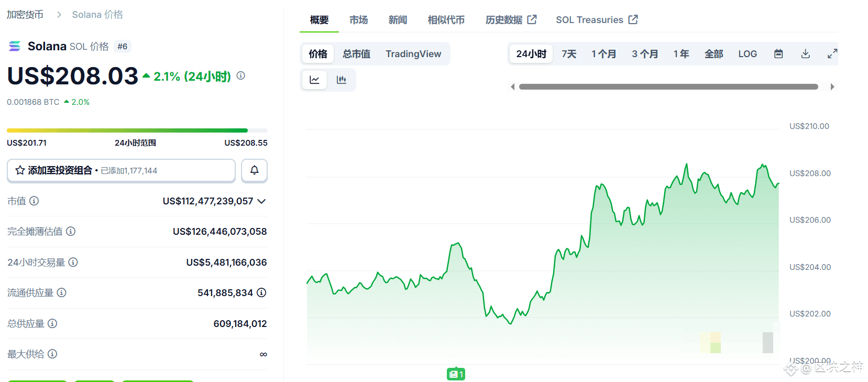Click the price alert bell icon
This screenshot has width=868, height=382.
[x=254, y=170]
